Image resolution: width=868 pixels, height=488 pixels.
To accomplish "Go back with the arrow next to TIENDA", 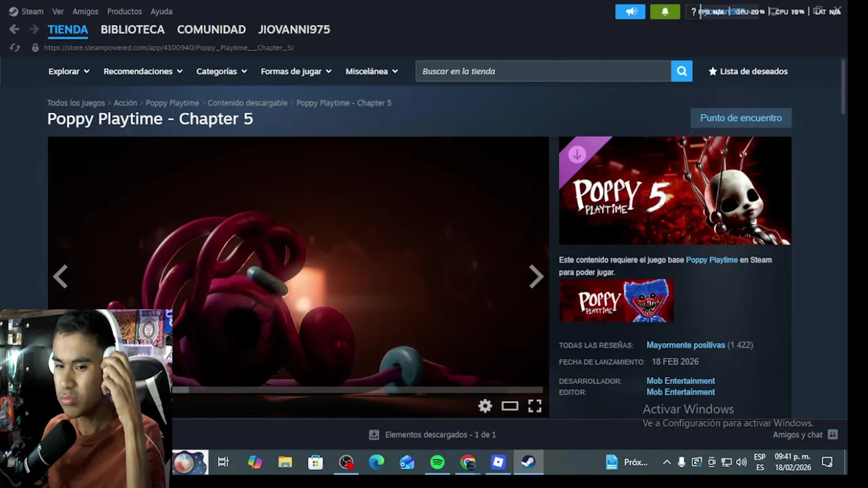I will point(14,29).
